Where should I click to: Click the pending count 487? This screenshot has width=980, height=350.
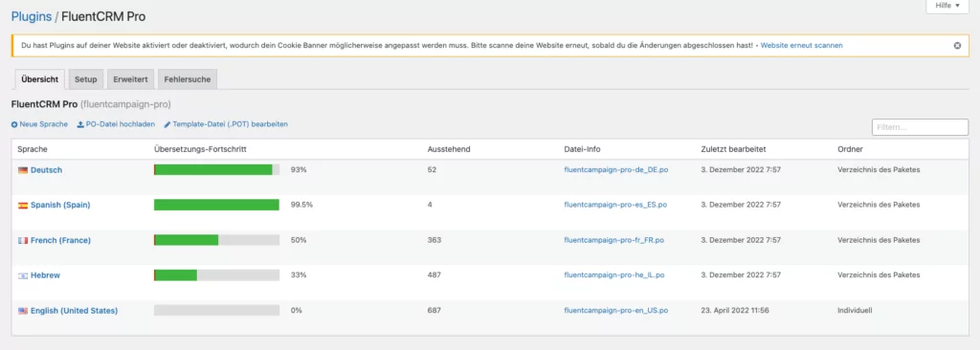click(434, 275)
